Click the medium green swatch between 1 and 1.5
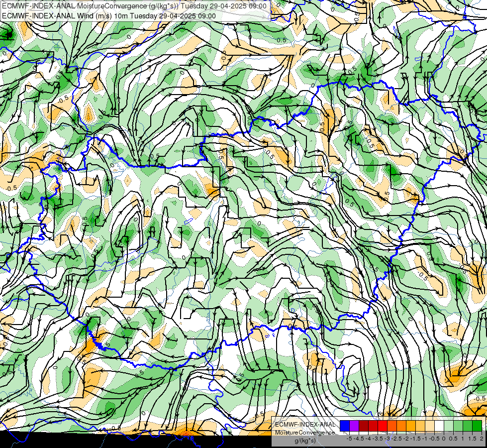Image resolution: width=487 pixels, height=448 pixels. [468, 426]
